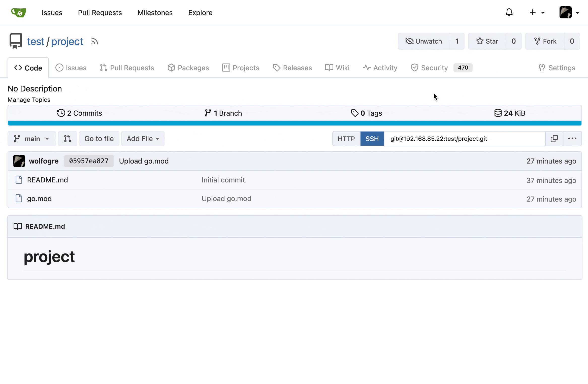Viewport: 588px width, 384px height.
Task: Click the README.md file icon
Action: click(19, 180)
